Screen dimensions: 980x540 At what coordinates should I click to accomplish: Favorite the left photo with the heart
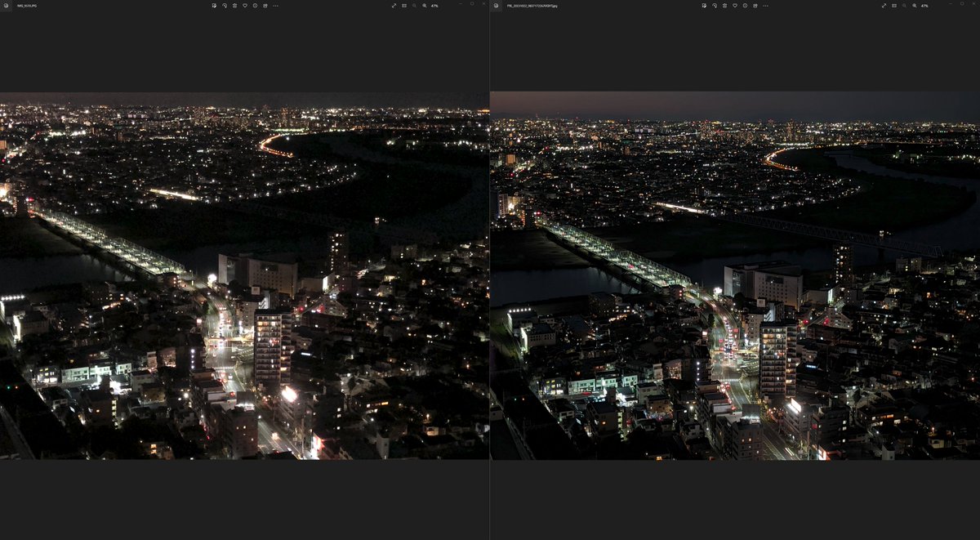tap(245, 6)
